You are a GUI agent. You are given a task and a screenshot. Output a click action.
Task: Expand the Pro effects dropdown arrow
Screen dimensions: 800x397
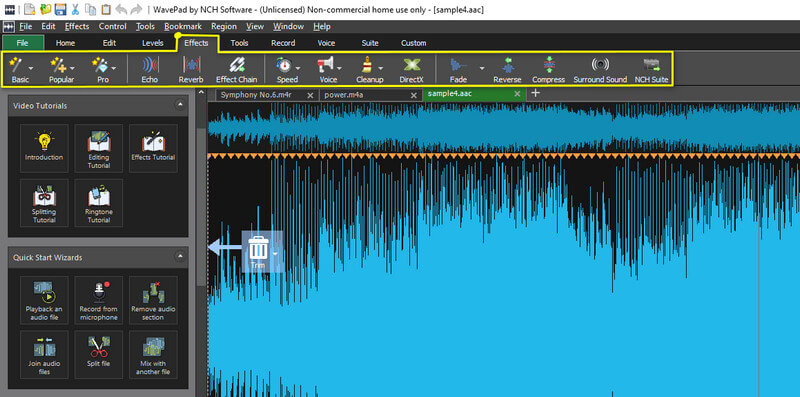[x=114, y=68]
